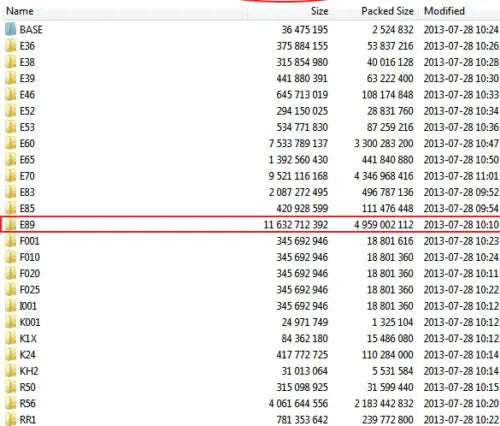
Task: Click packed size 2 183 442 832
Action: (384, 403)
